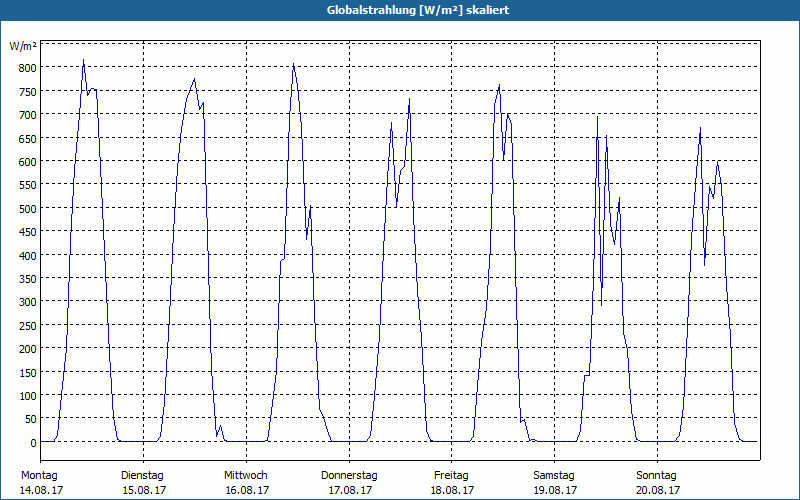This screenshot has height=500, width=800.
Task: Click the 500 y-axis value
Action: coord(28,209)
